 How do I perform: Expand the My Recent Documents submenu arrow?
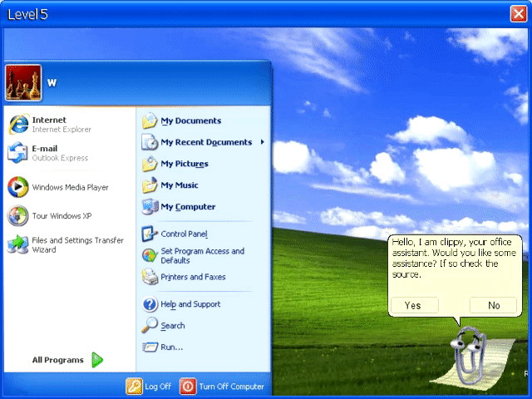coord(263,142)
